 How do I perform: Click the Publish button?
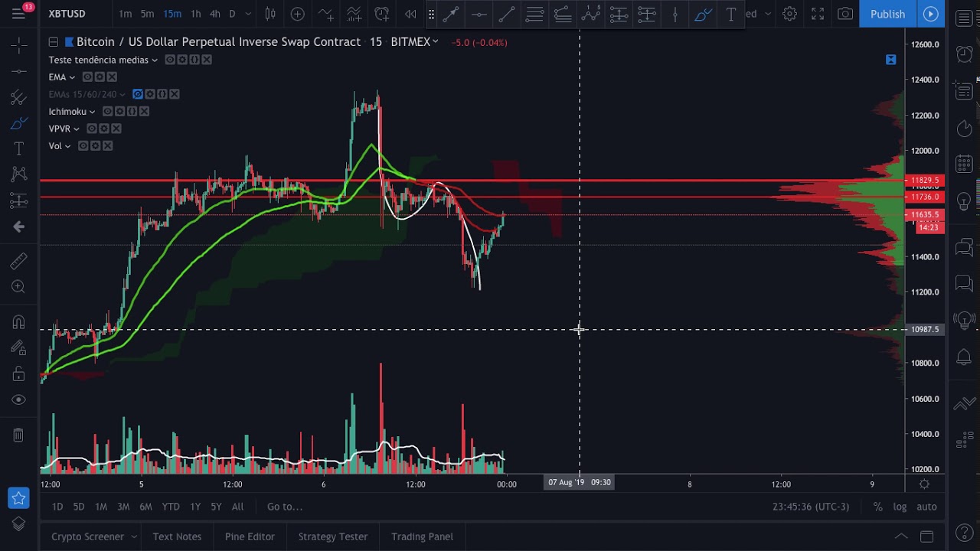coord(888,14)
